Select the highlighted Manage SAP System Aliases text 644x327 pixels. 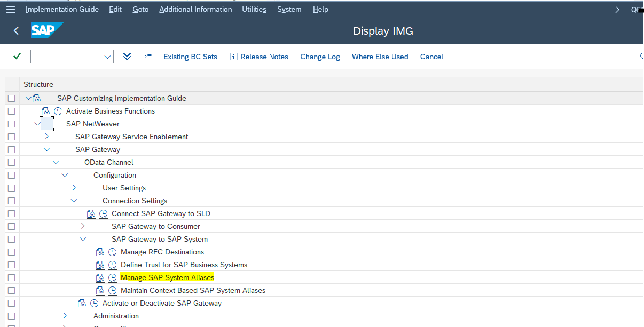pos(167,277)
